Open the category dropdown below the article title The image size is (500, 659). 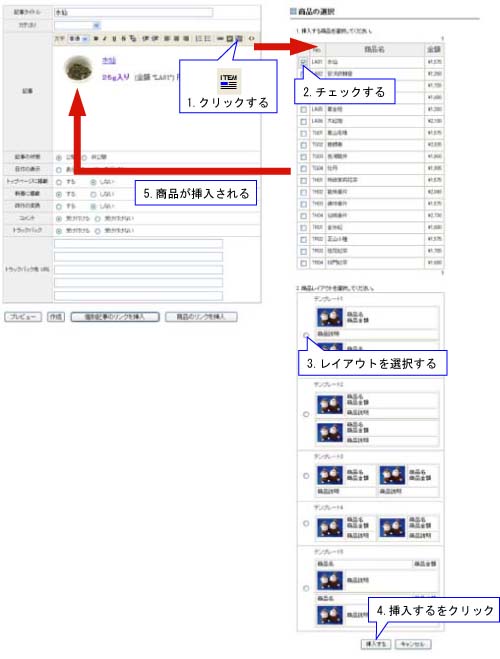click(77, 25)
